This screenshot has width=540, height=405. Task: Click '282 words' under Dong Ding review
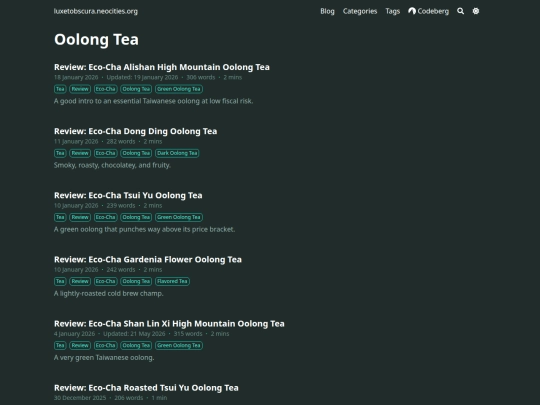(x=121, y=142)
